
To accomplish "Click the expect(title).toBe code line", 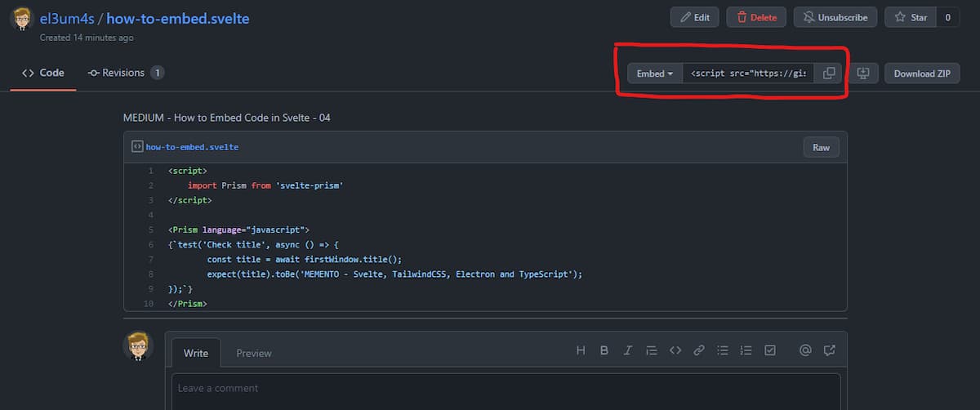I will (394, 274).
